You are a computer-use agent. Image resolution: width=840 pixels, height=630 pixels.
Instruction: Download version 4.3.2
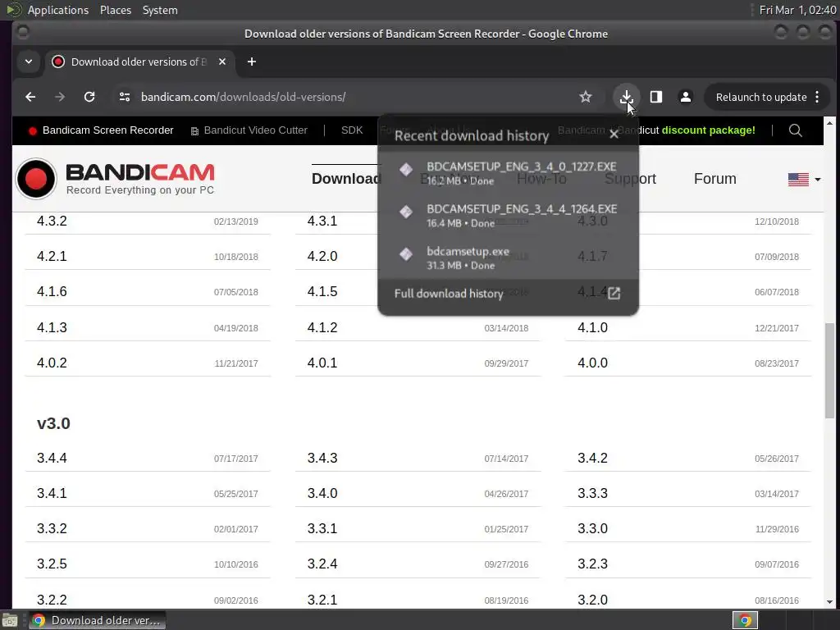(52, 221)
